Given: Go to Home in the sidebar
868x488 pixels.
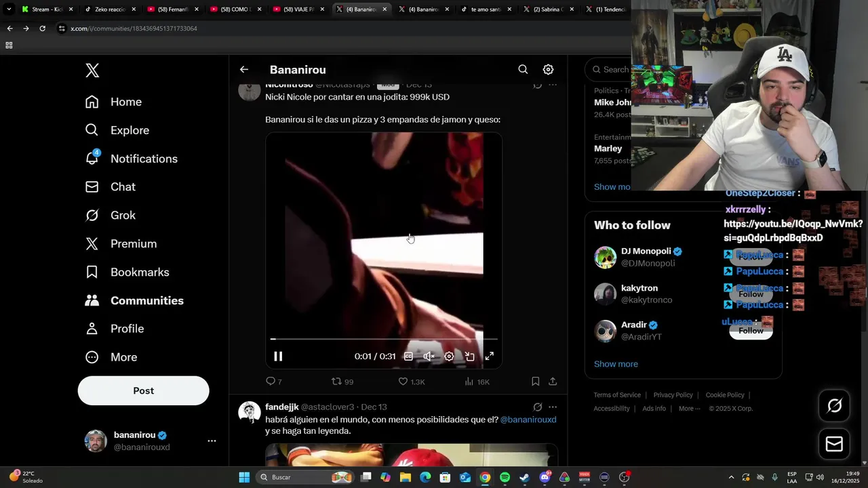Looking at the screenshot, I should coord(113,102).
